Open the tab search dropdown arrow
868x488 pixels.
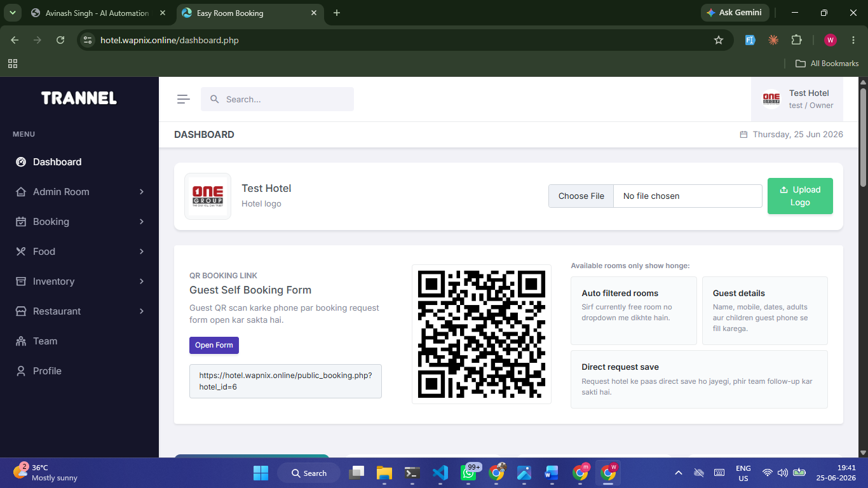pyautogui.click(x=12, y=13)
